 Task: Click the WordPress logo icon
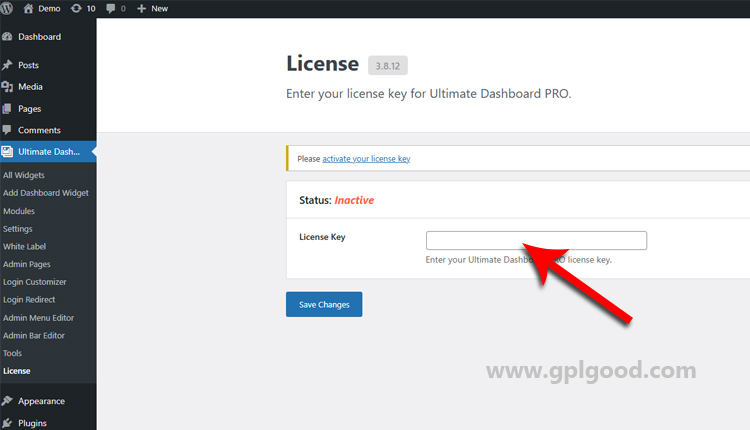pyautogui.click(x=9, y=8)
